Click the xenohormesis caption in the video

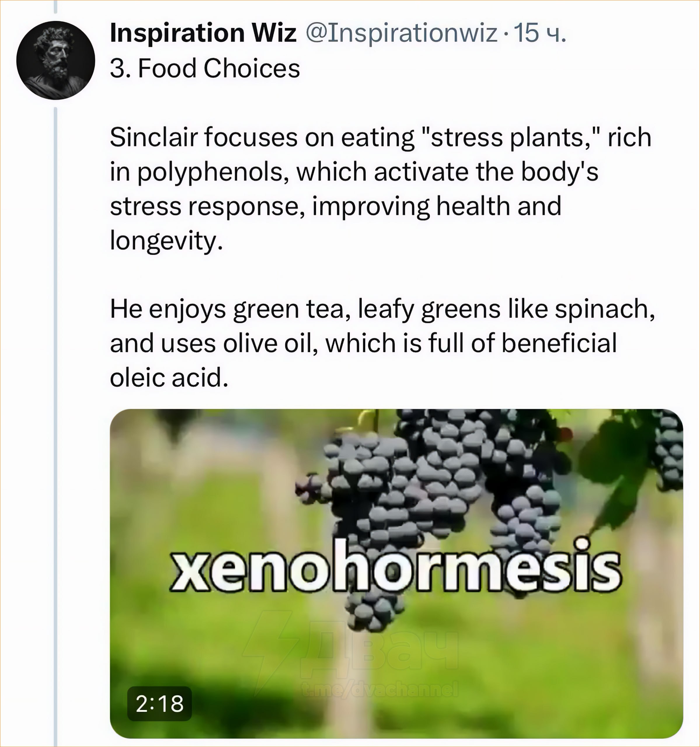pyautogui.click(x=396, y=566)
